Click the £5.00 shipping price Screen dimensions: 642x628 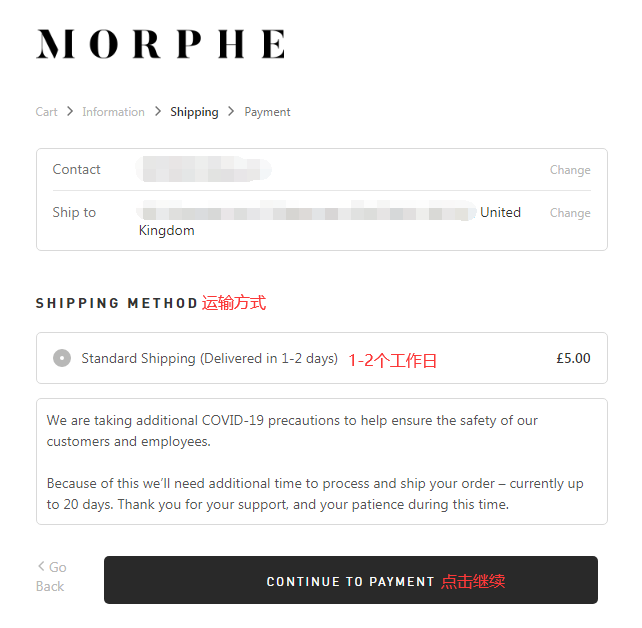pos(573,358)
